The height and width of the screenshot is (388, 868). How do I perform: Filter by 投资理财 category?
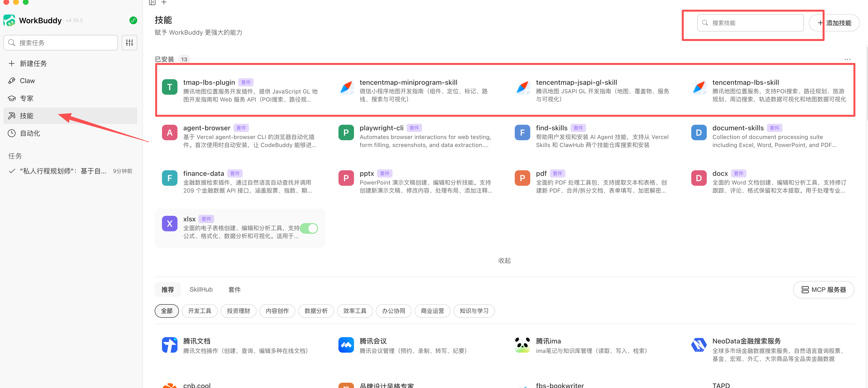point(238,311)
